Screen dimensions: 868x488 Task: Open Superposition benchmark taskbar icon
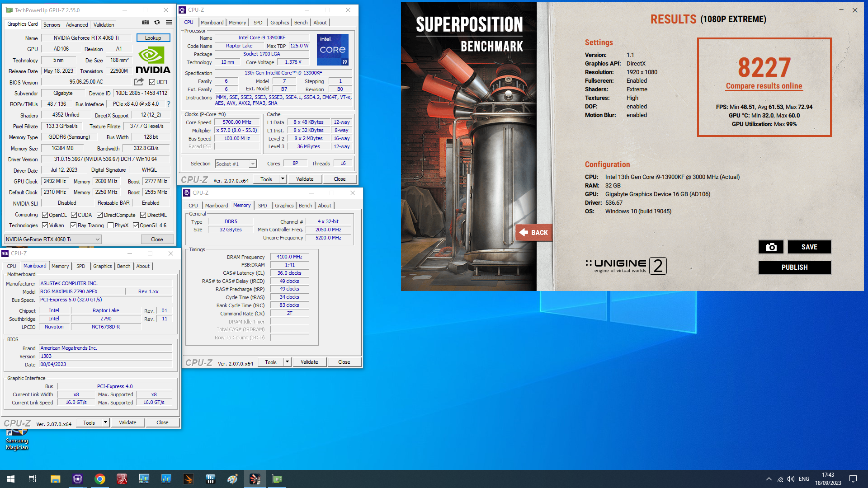click(x=255, y=479)
